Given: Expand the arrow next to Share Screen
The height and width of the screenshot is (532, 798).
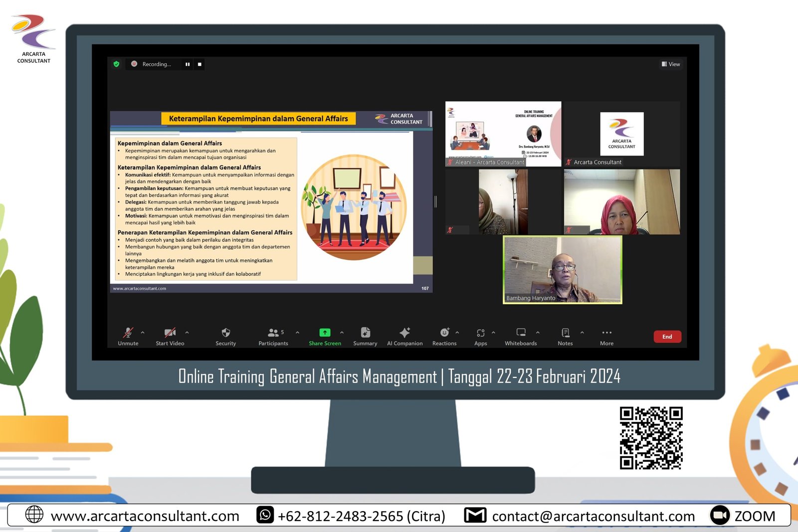Looking at the screenshot, I should coord(342,333).
